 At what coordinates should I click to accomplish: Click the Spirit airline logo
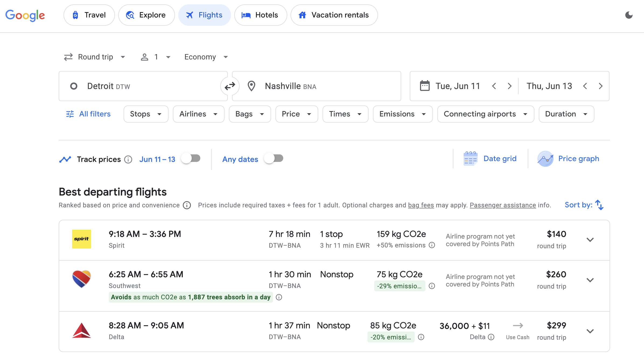point(82,239)
